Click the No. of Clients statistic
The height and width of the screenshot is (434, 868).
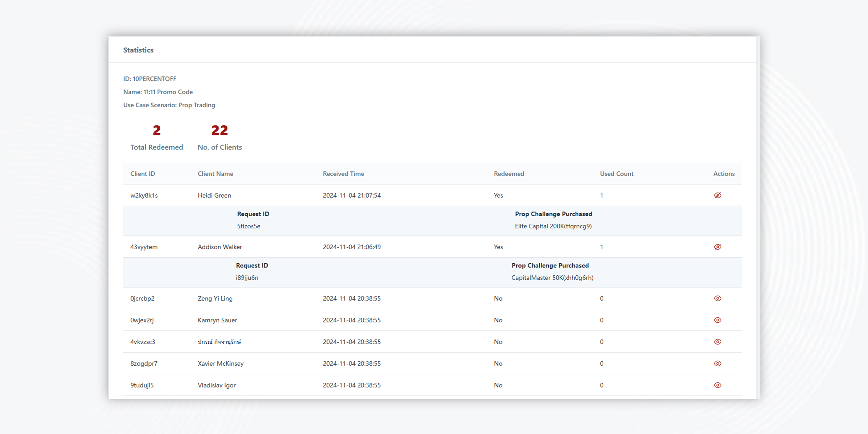click(x=220, y=138)
